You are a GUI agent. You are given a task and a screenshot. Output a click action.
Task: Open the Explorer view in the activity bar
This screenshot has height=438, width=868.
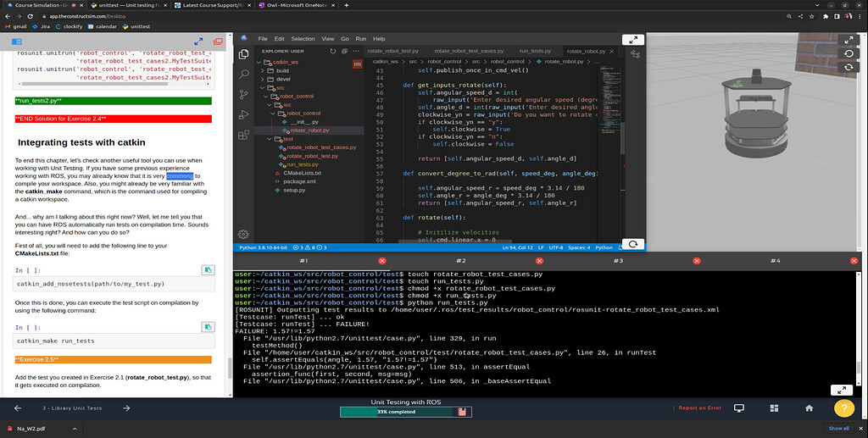tap(243, 54)
